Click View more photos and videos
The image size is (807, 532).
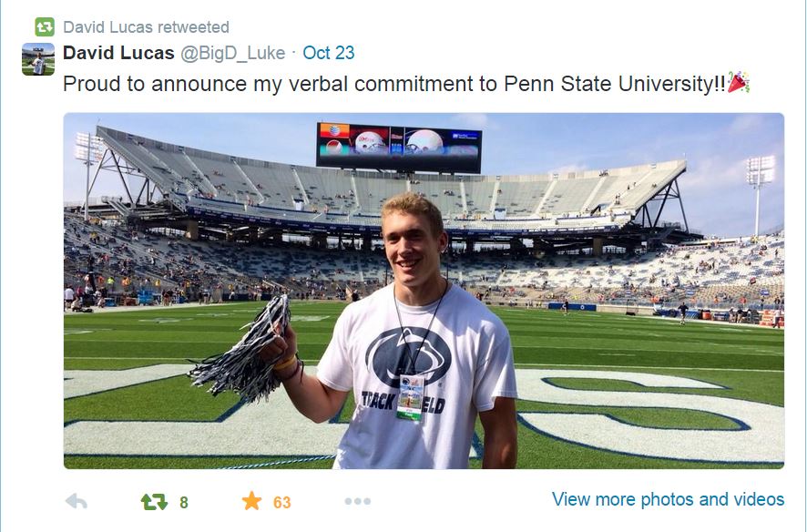pos(668,499)
